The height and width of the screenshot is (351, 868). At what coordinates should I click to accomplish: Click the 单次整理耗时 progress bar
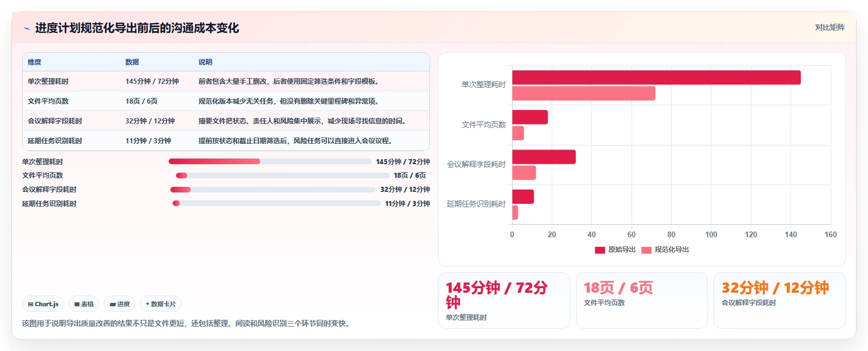pos(270,161)
